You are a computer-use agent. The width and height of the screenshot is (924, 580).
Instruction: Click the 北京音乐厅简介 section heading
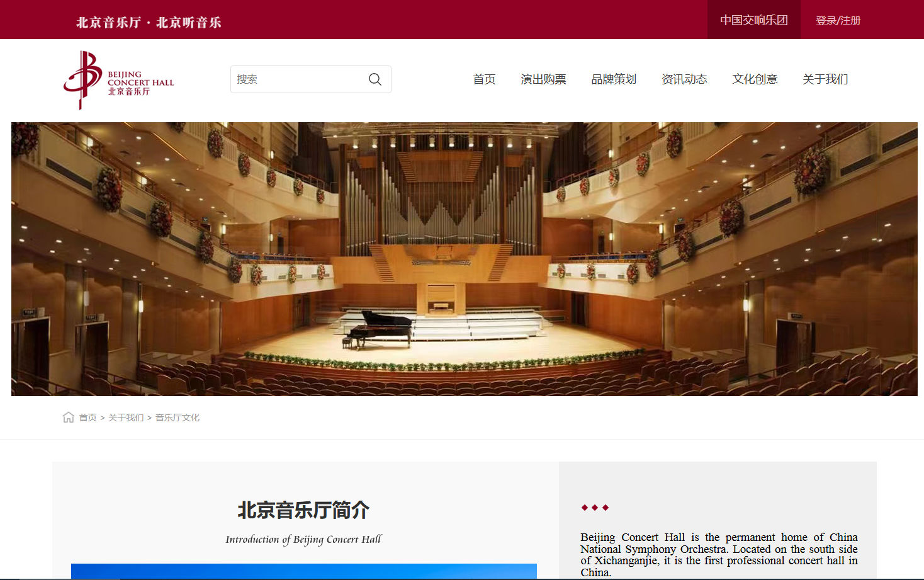coord(304,511)
